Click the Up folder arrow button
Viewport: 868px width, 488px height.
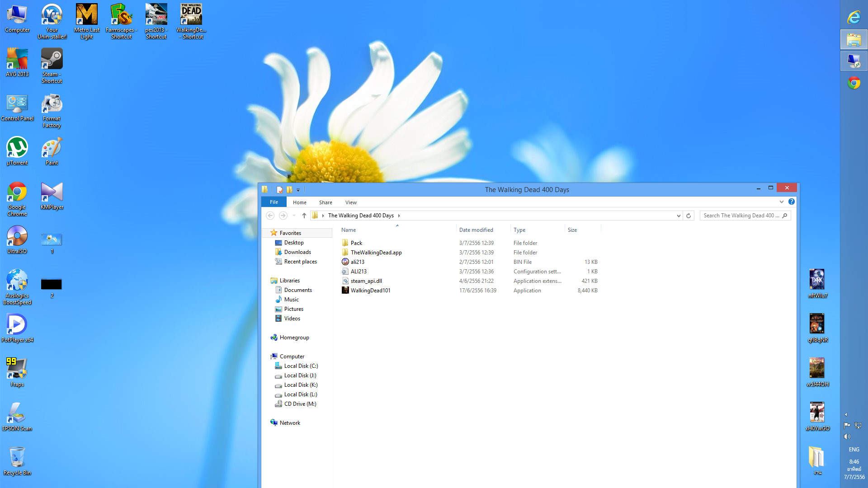pos(304,216)
